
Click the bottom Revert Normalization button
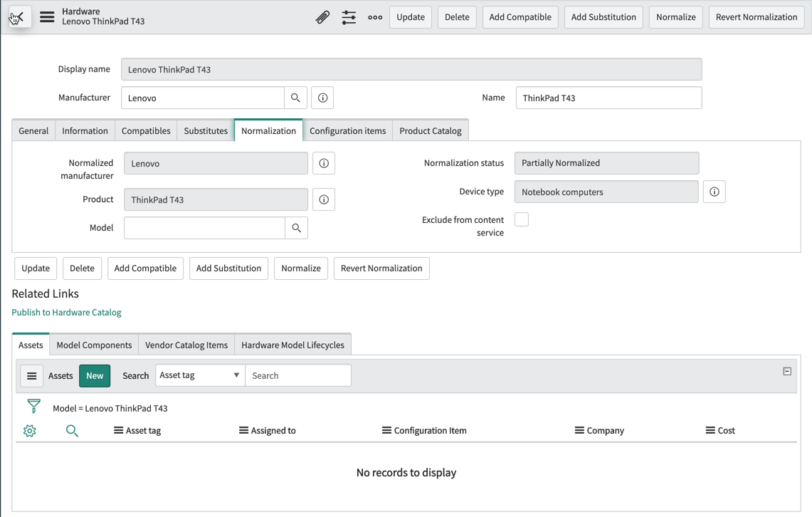tap(381, 268)
